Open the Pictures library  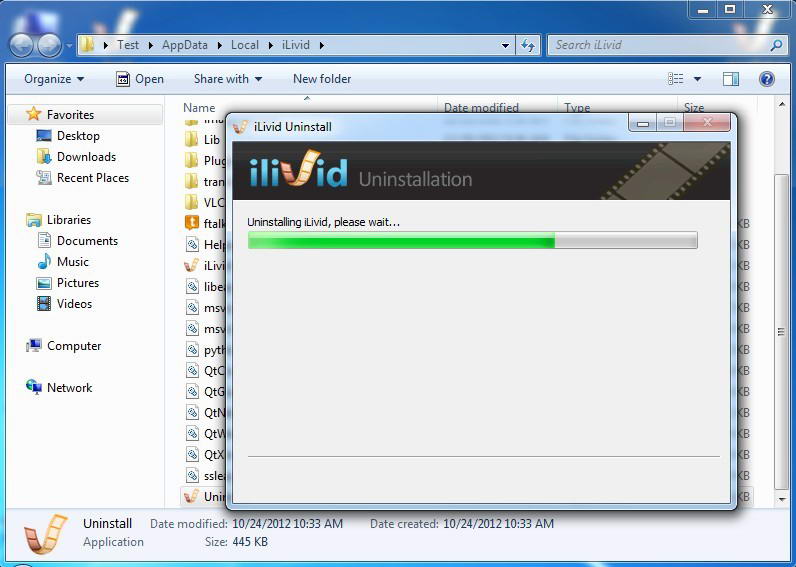click(x=78, y=283)
